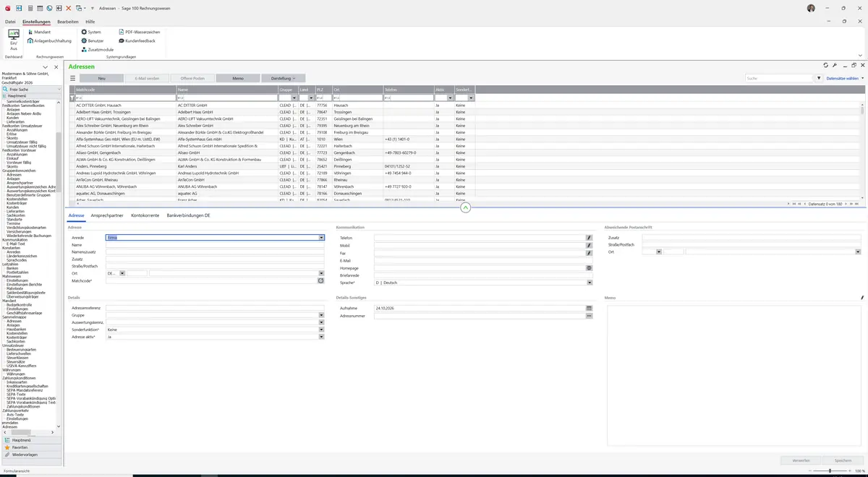Click the filter funnel icon beside Suche
868x477 pixels.
(x=820, y=78)
